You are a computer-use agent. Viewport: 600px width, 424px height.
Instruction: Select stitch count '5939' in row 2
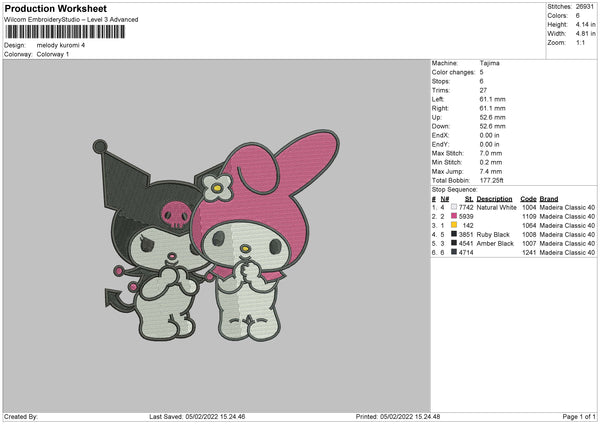coord(466,217)
